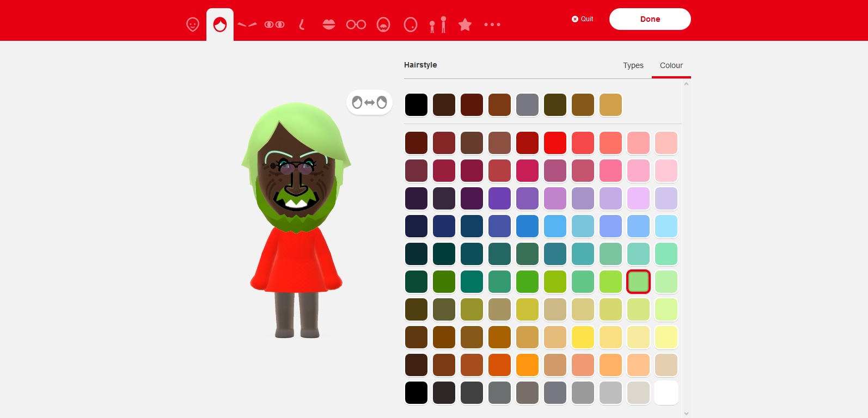Click the scrollbar up arrow
Image resolution: width=868 pixels, height=418 pixels.
point(687,84)
